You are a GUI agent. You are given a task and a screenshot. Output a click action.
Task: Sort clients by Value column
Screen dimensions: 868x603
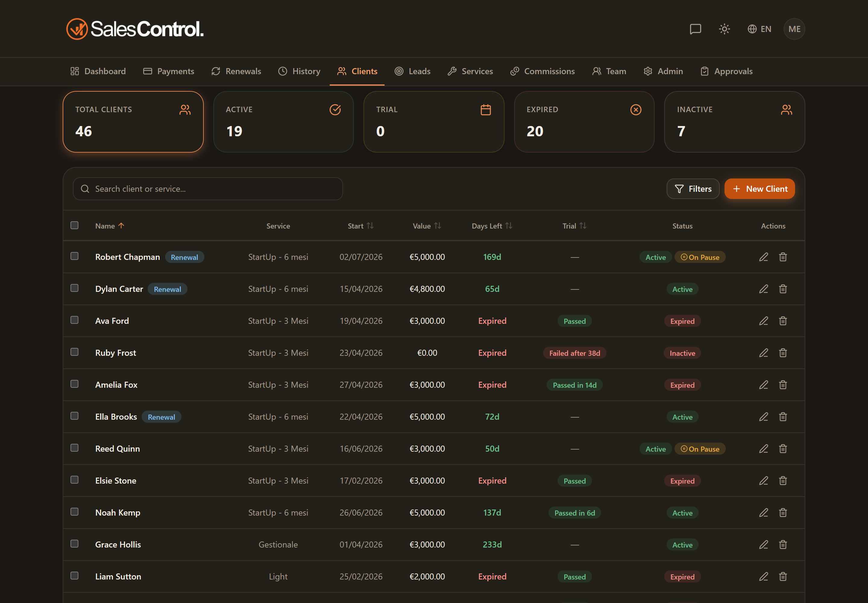(x=427, y=226)
